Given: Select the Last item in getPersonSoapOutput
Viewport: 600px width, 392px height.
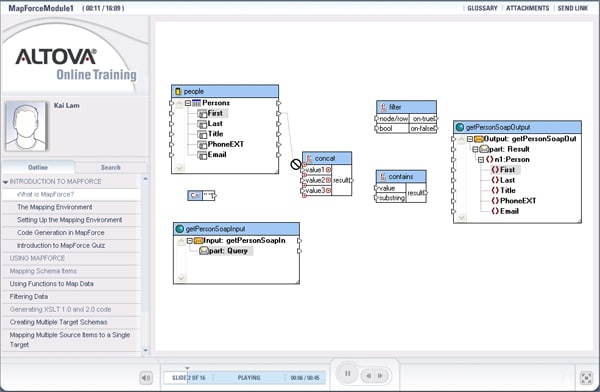Looking at the screenshot, I should [507, 180].
